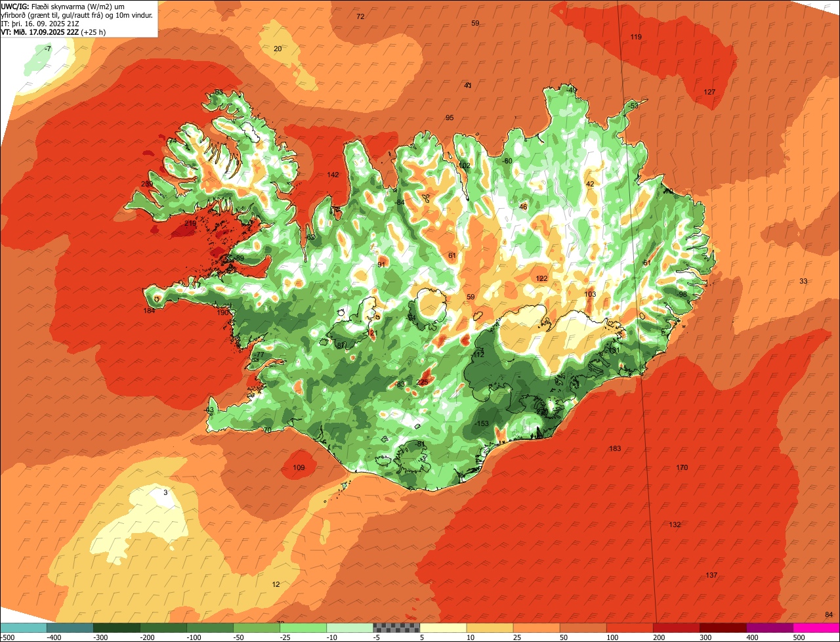Click the map value 132 in the southeast sea
This screenshot has height=642, width=840.
(675, 524)
